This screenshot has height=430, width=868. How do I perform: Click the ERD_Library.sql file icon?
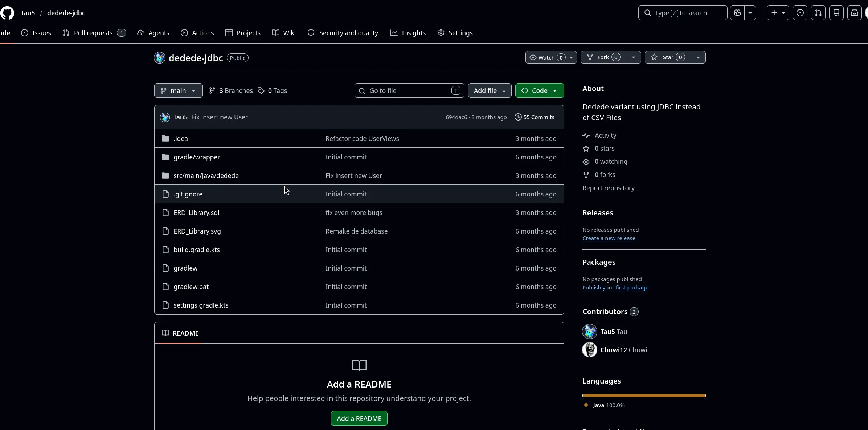165,212
